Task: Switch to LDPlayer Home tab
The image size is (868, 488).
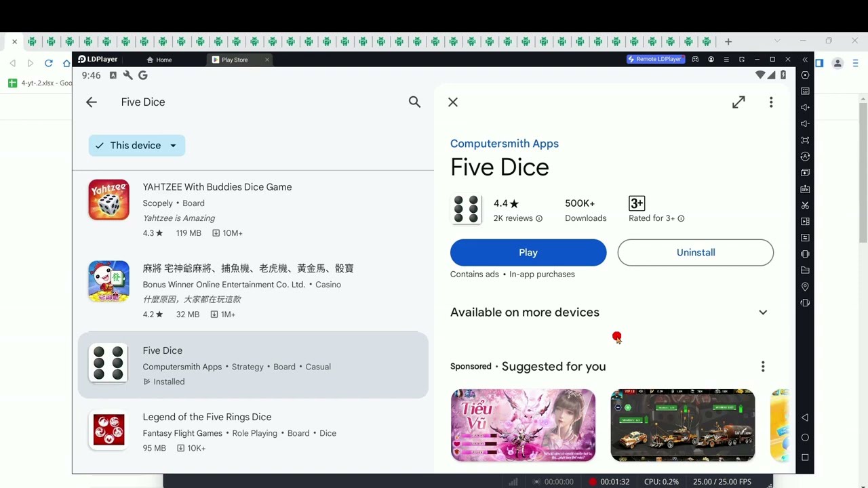Action: pyautogui.click(x=160, y=60)
